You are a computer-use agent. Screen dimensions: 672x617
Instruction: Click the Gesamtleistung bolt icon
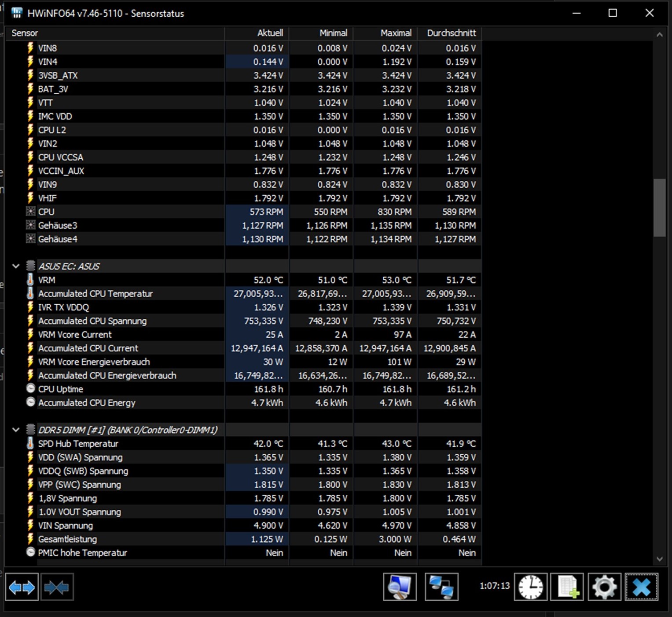tap(30, 539)
